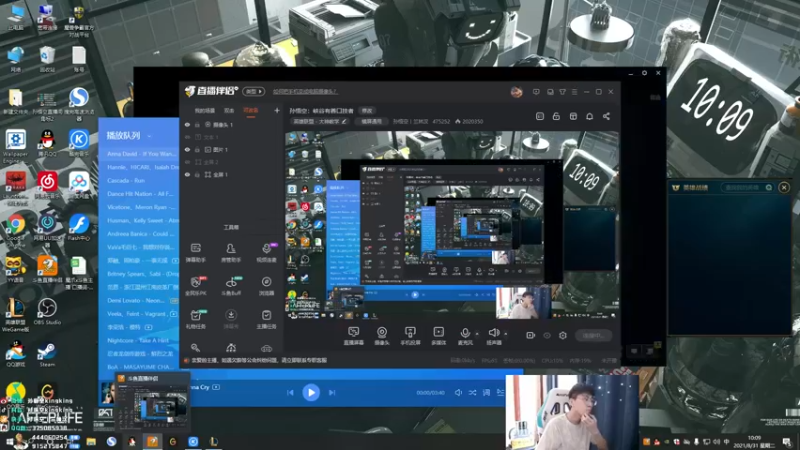Open the 全民乐PK tool
The image size is (800, 450).
(195, 286)
